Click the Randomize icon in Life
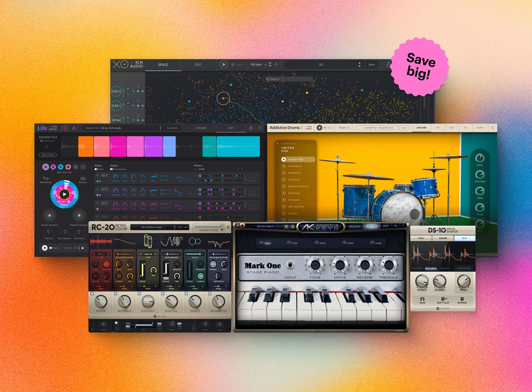The image size is (532, 392). tap(46, 178)
